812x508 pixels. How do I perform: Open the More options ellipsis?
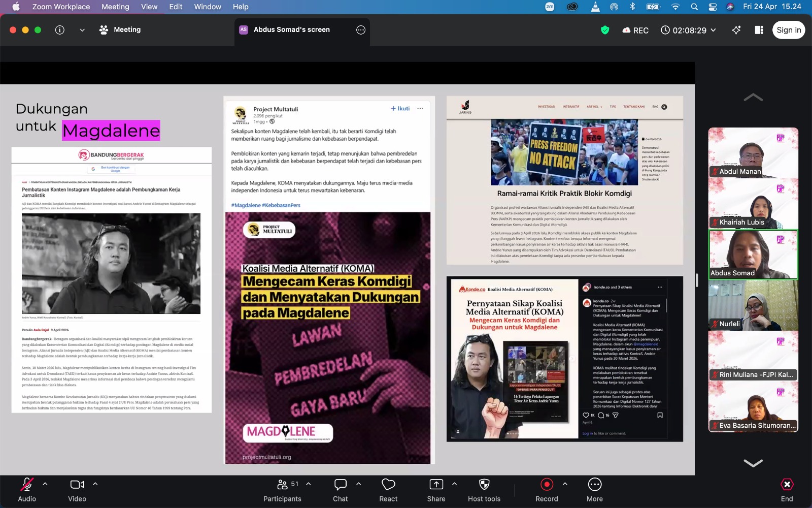point(594,490)
